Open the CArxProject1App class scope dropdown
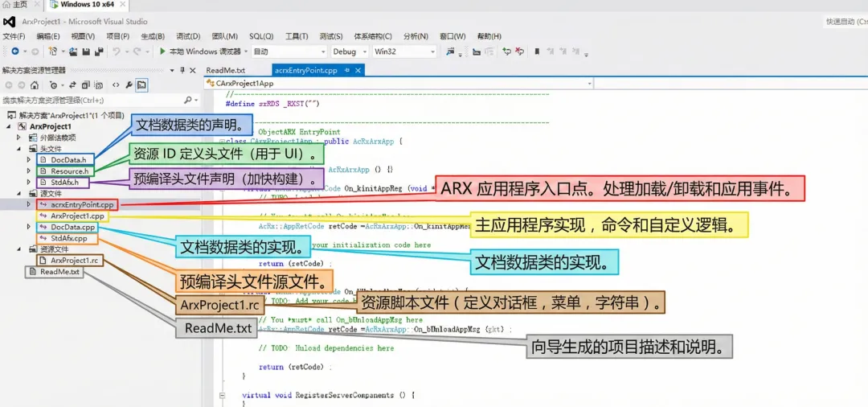Image resolution: width=868 pixels, height=407 pixels. [398, 84]
